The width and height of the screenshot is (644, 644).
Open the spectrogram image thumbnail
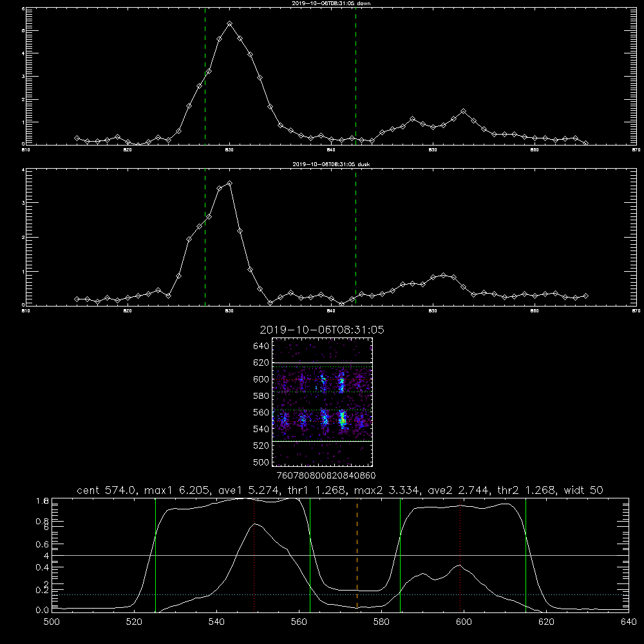[323, 402]
